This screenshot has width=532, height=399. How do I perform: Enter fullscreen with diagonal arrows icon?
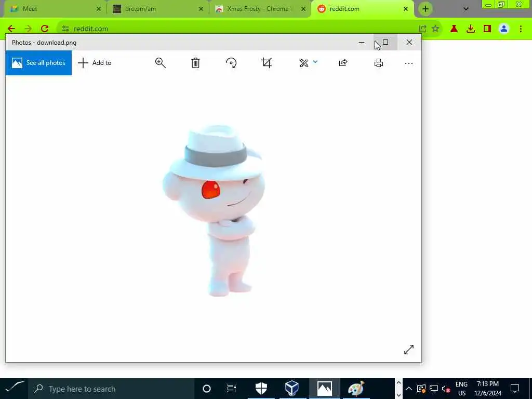409,350
